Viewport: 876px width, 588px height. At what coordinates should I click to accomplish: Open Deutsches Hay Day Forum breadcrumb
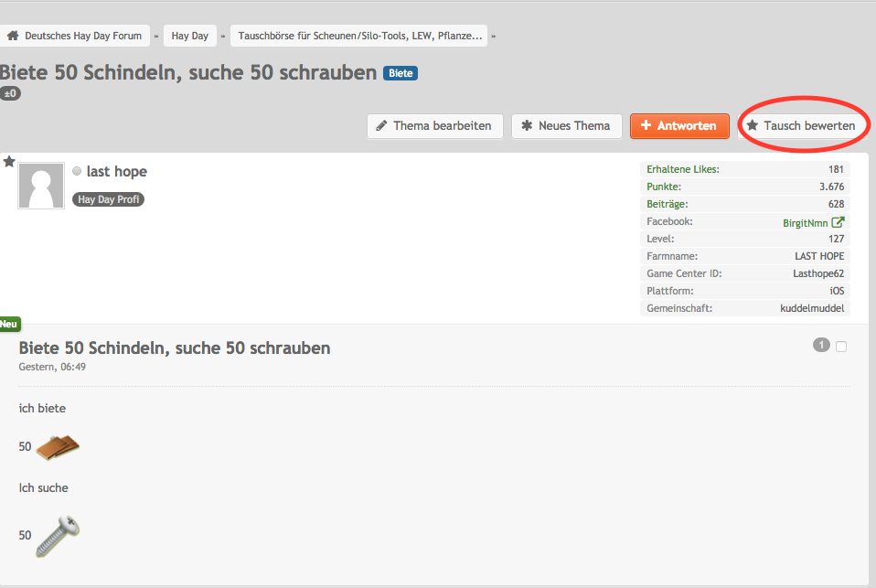pos(83,37)
